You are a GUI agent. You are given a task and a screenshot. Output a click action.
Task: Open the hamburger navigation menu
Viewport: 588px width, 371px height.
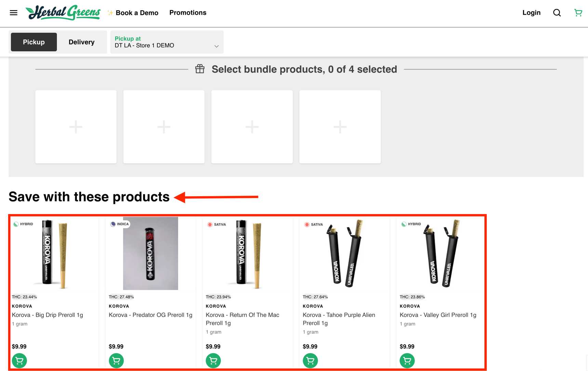(x=13, y=13)
